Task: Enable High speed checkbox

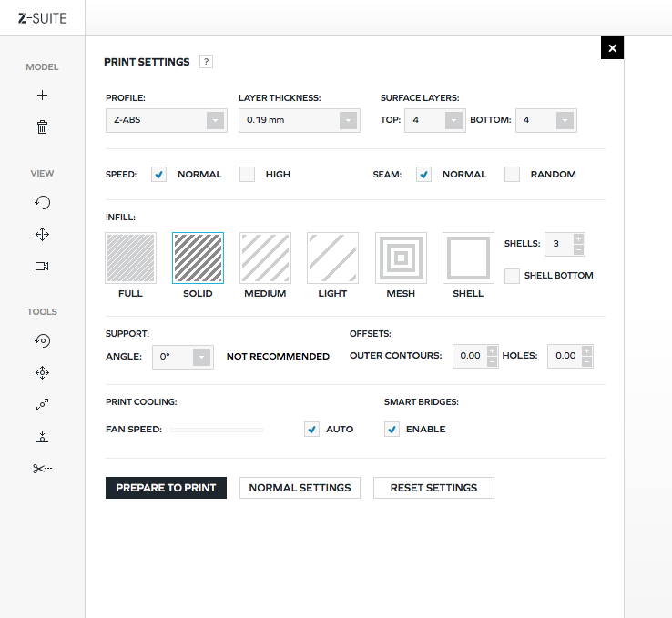Action: tap(247, 175)
